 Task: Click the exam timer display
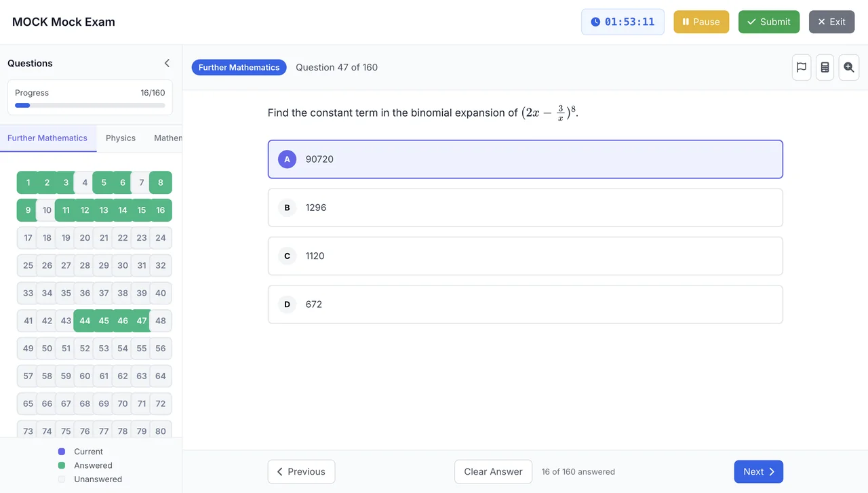pyautogui.click(x=623, y=22)
